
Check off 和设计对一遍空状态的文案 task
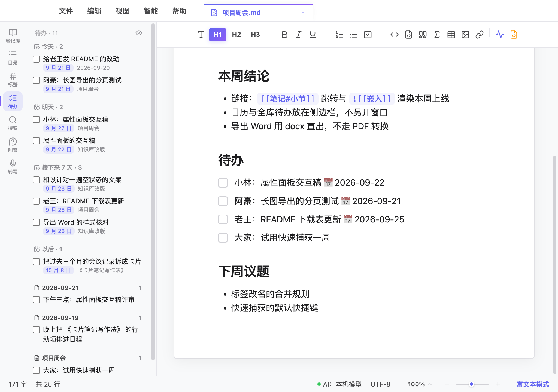[36, 180]
